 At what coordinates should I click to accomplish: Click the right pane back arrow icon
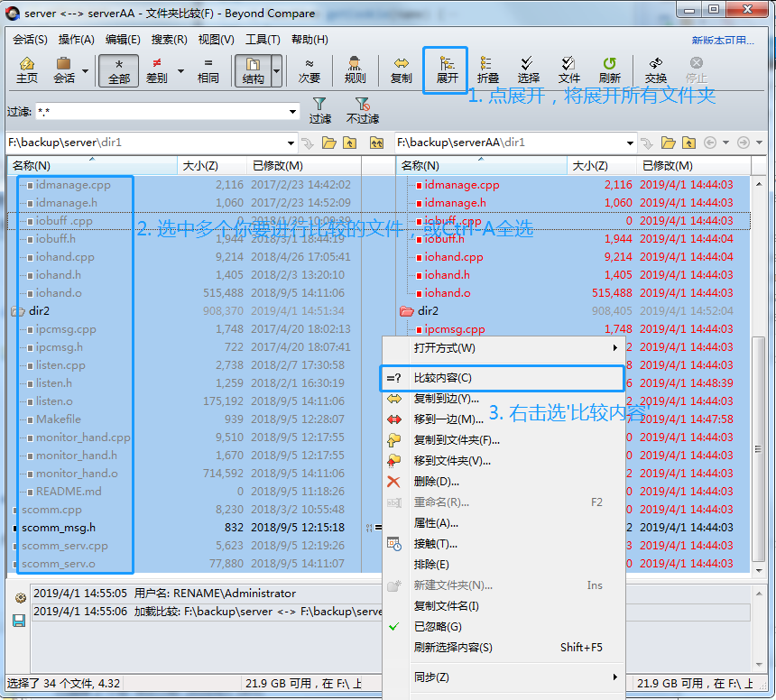pyautogui.click(x=710, y=143)
